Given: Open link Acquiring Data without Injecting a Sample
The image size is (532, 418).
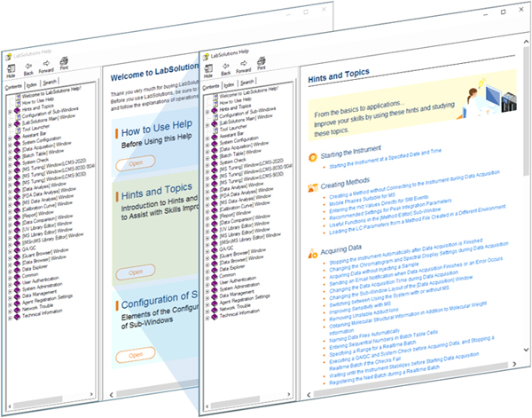Looking at the screenshot, I should (374, 270).
